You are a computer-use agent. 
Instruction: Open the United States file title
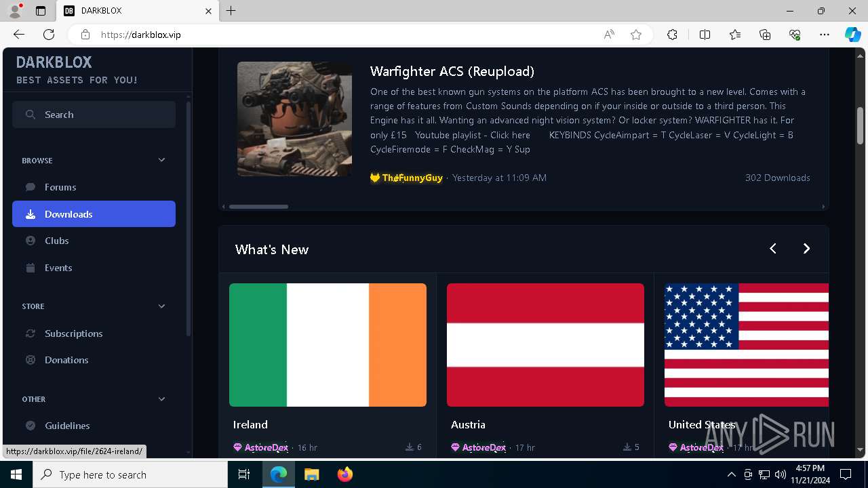tap(702, 424)
